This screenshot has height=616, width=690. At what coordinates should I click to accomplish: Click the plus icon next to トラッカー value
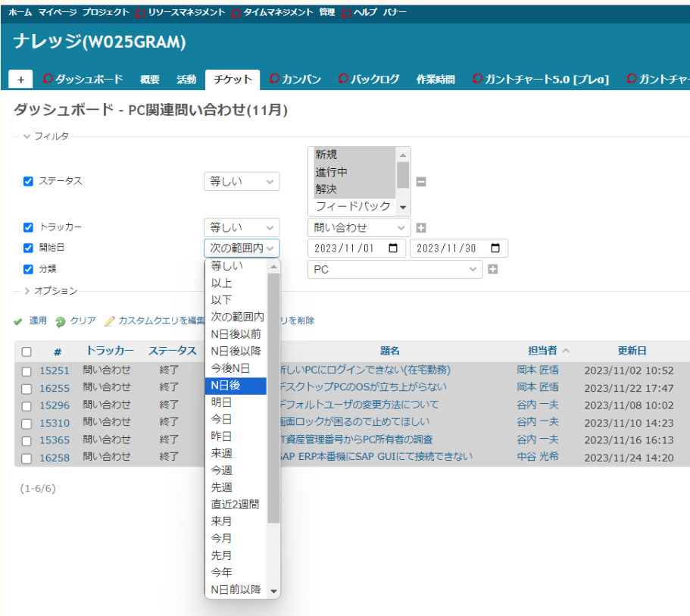point(421,228)
